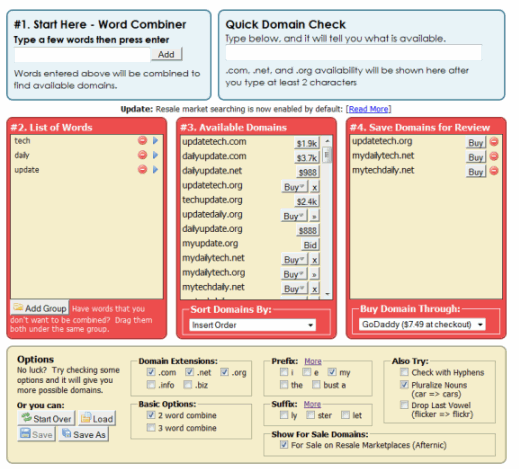This screenshot has width=519, height=469.
Task: Click $2.4k price for techupdate.org
Action: coord(307,201)
